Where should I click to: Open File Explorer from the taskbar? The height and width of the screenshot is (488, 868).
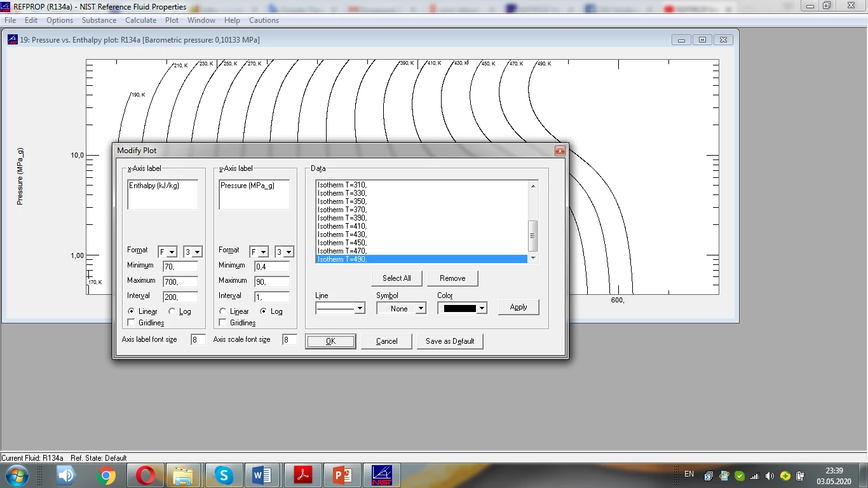point(183,475)
